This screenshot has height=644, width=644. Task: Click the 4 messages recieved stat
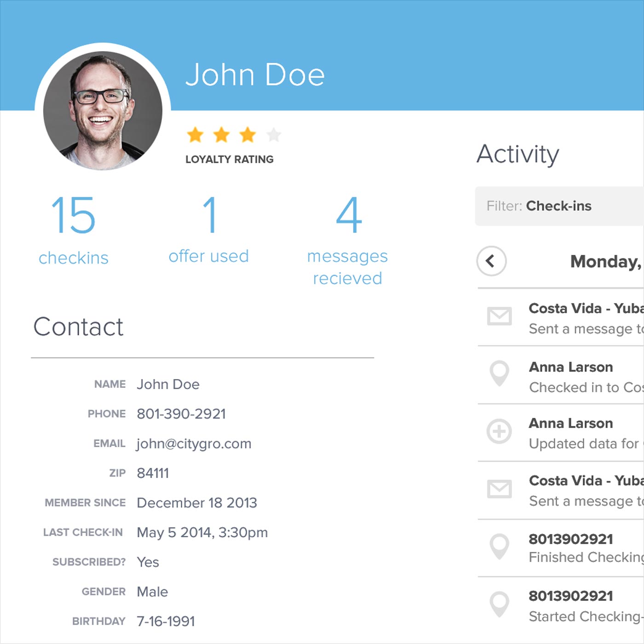(x=348, y=241)
